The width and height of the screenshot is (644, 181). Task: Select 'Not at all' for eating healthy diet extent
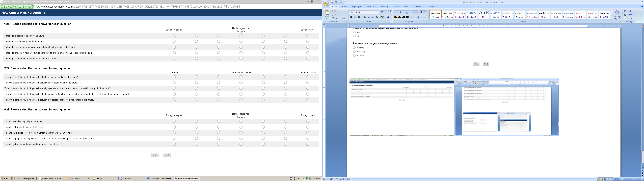(x=174, y=83)
